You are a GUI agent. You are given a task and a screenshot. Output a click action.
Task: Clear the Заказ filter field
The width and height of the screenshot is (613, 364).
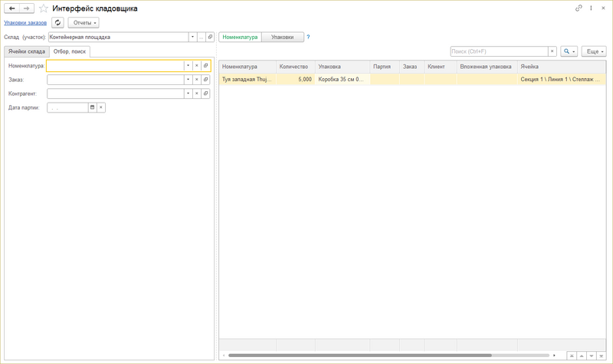(x=197, y=80)
